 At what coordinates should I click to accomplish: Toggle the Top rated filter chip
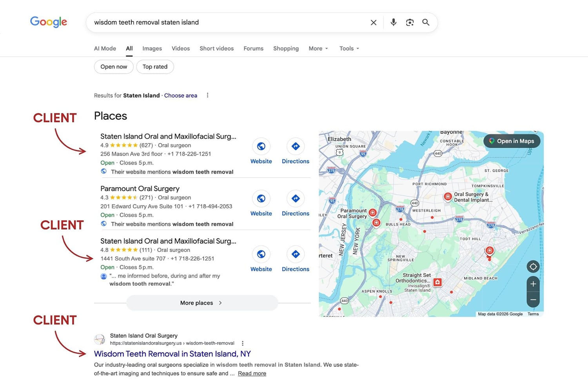[x=155, y=67]
